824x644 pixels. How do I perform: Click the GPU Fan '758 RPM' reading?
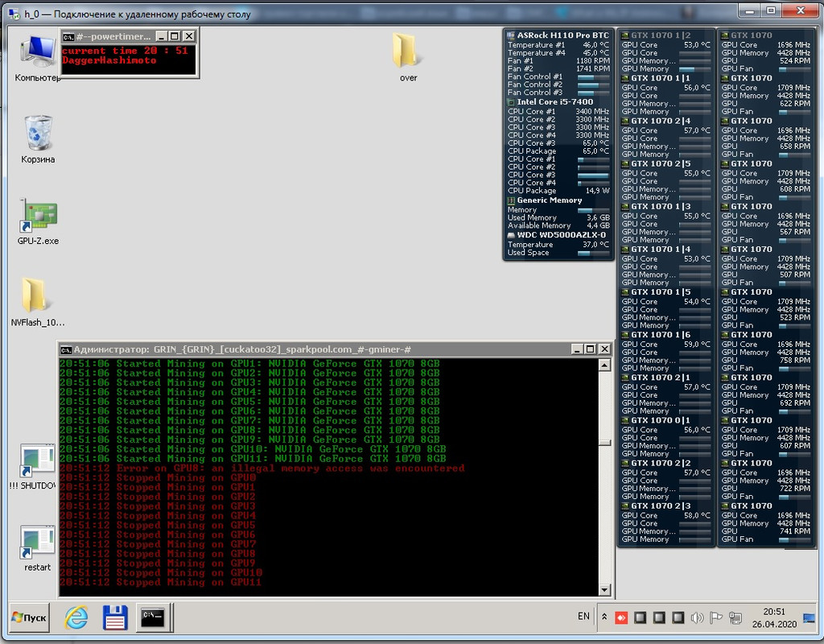(x=794, y=360)
